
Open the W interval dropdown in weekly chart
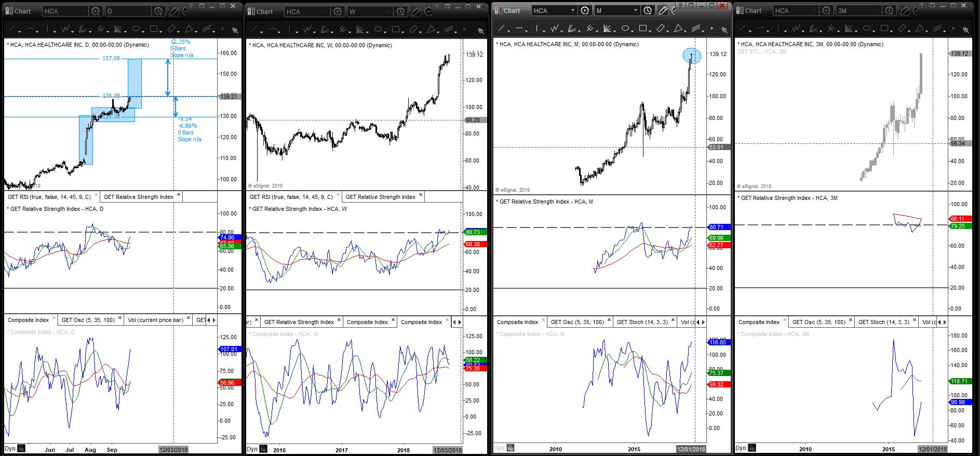click(x=388, y=11)
